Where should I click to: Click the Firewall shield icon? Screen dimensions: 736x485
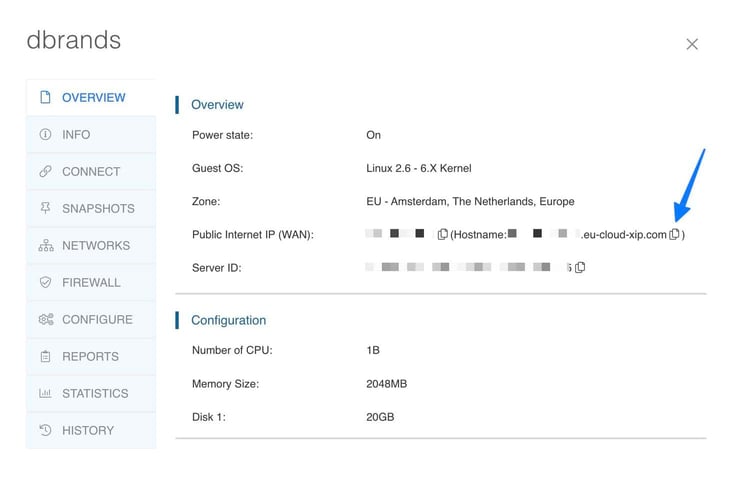pyautogui.click(x=45, y=282)
